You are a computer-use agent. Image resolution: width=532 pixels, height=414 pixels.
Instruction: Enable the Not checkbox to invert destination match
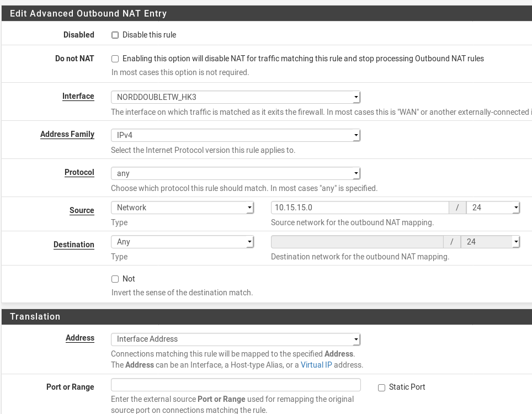[x=115, y=279]
